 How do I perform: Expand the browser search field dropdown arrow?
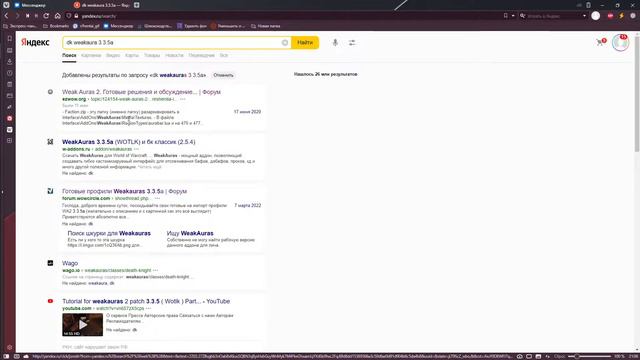tap(584, 16)
